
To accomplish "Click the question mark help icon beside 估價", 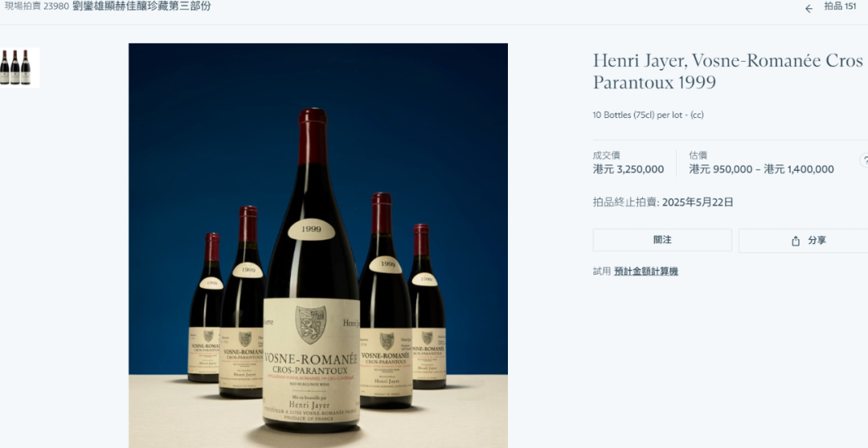I will [x=864, y=161].
